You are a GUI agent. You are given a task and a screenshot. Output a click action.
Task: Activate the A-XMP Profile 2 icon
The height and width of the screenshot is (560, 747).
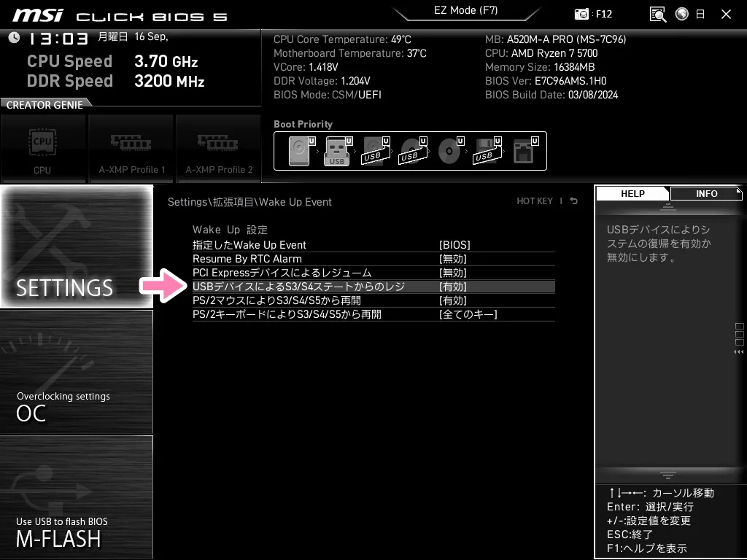pyautogui.click(x=218, y=147)
